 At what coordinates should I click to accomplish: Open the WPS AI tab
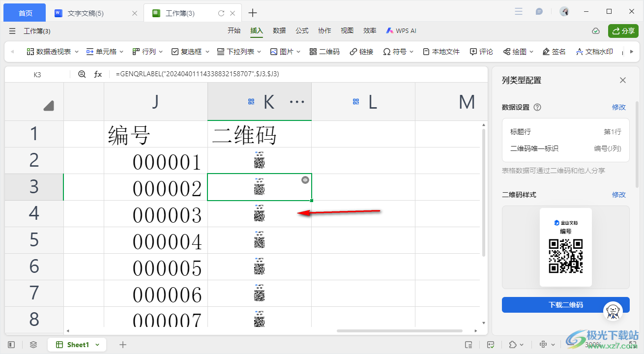[401, 30]
